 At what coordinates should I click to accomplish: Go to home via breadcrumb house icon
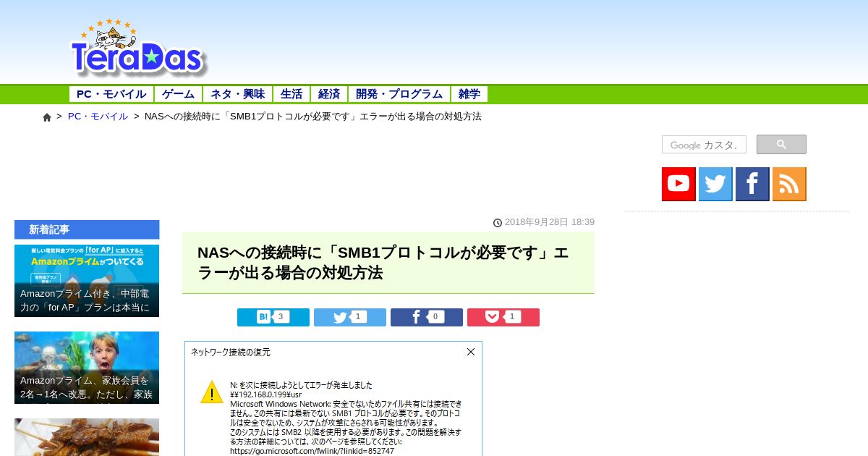point(47,117)
